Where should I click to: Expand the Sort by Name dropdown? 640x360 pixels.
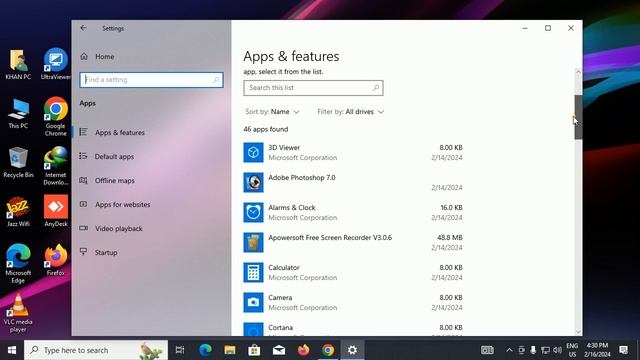point(272,112)
